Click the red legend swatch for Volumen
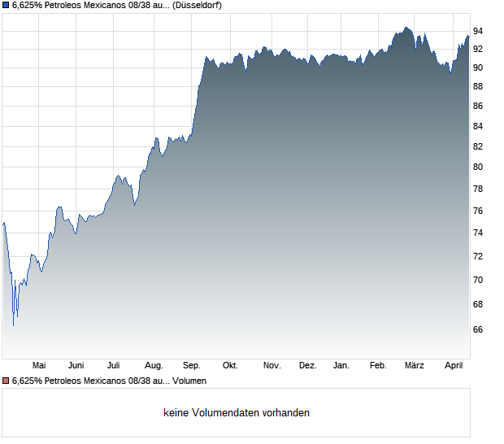504x444 pixels. pos(6,381)
